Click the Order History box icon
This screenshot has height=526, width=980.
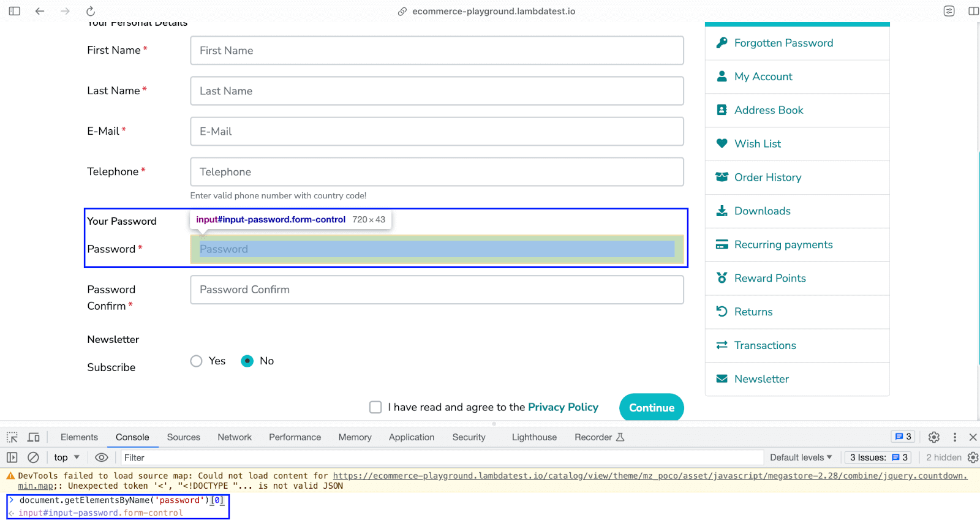(722, 177)
